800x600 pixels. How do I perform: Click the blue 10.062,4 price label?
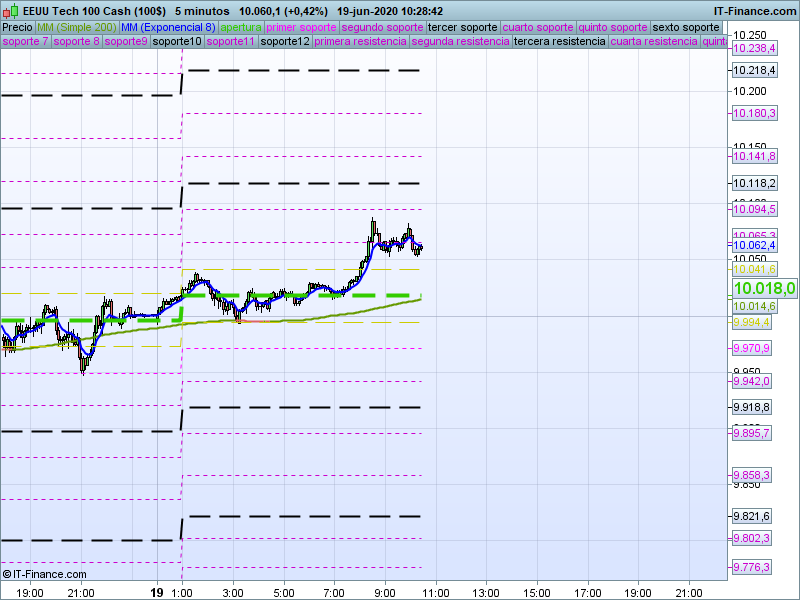coord(752,245)
